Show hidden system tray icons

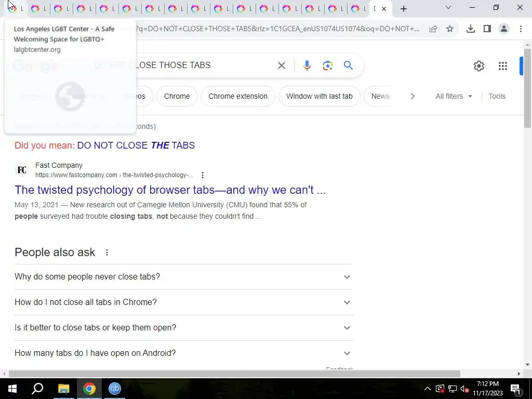428,389
